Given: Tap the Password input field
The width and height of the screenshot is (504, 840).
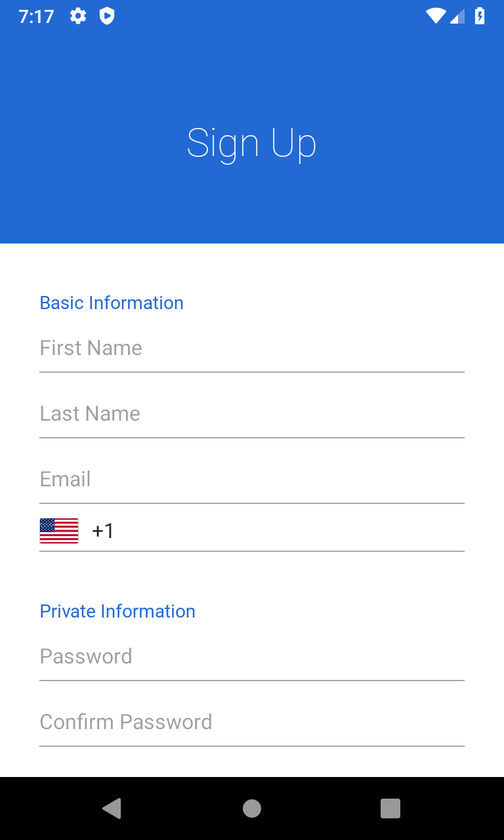Looking at the screenshot, I should [x=252, y=657].
